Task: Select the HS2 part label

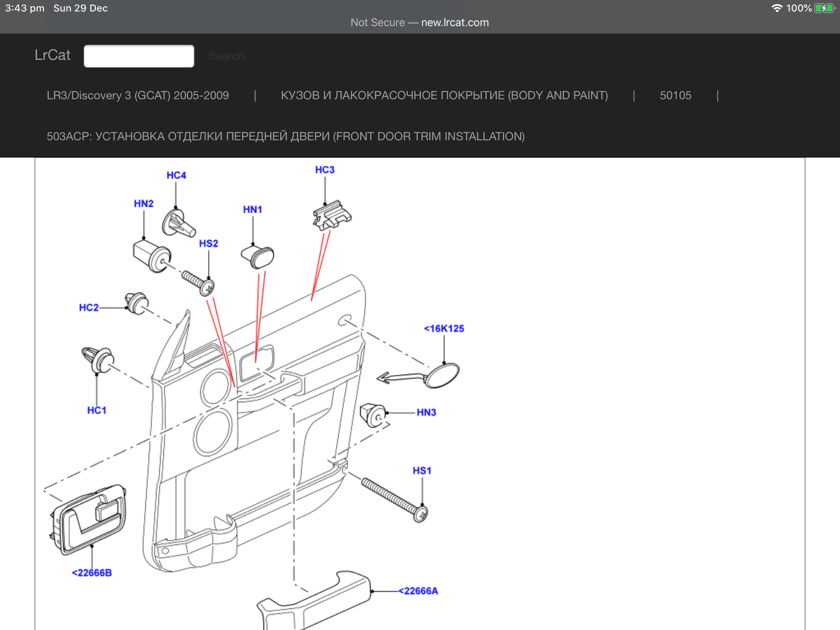Action: (208, 244)
